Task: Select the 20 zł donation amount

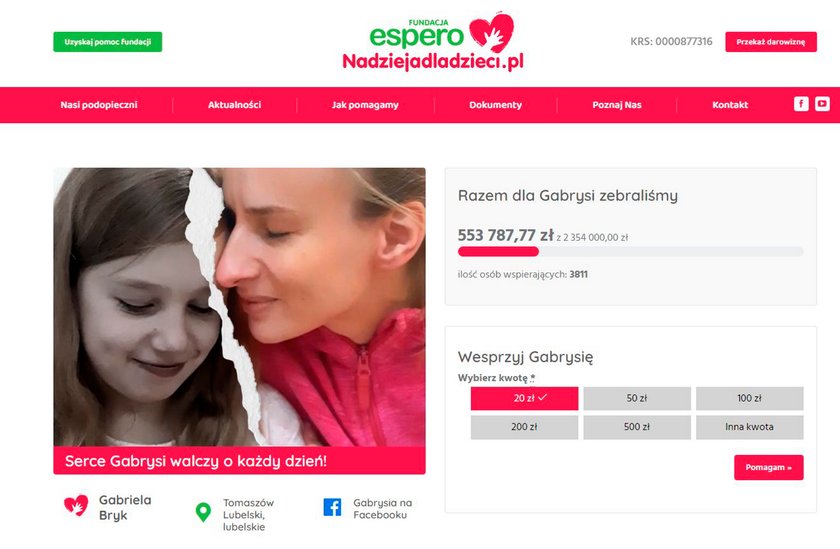Action: point(524,398)
